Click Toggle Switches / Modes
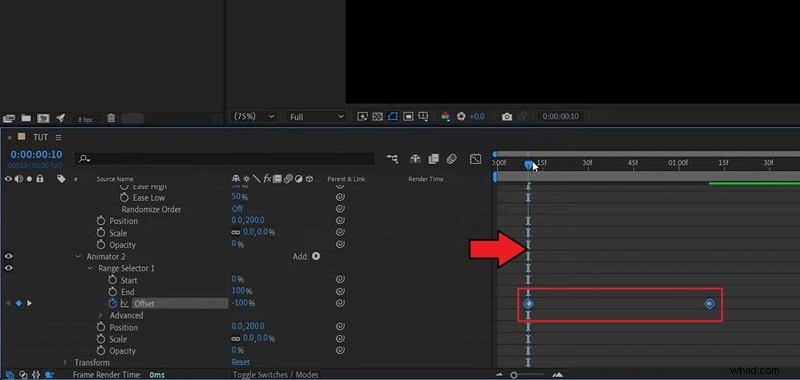The image size is (800, 380). pos(276,375)
